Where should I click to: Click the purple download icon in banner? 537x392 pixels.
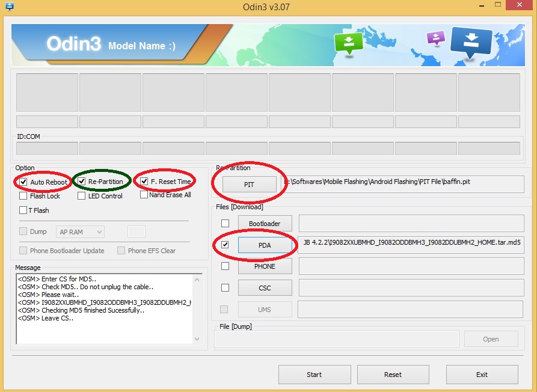click(x=435, y=38)
